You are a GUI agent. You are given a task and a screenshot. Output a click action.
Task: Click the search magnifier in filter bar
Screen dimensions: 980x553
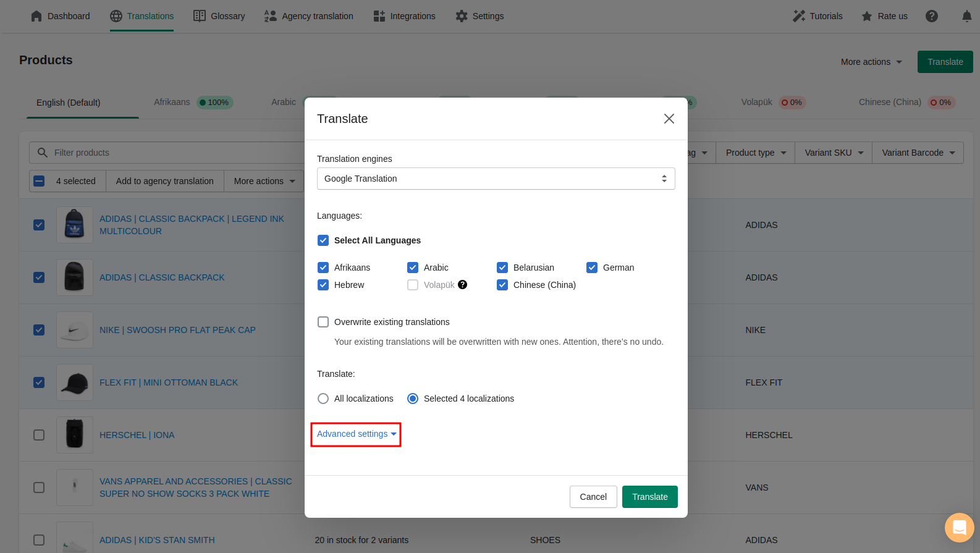[x=43, y=153]
